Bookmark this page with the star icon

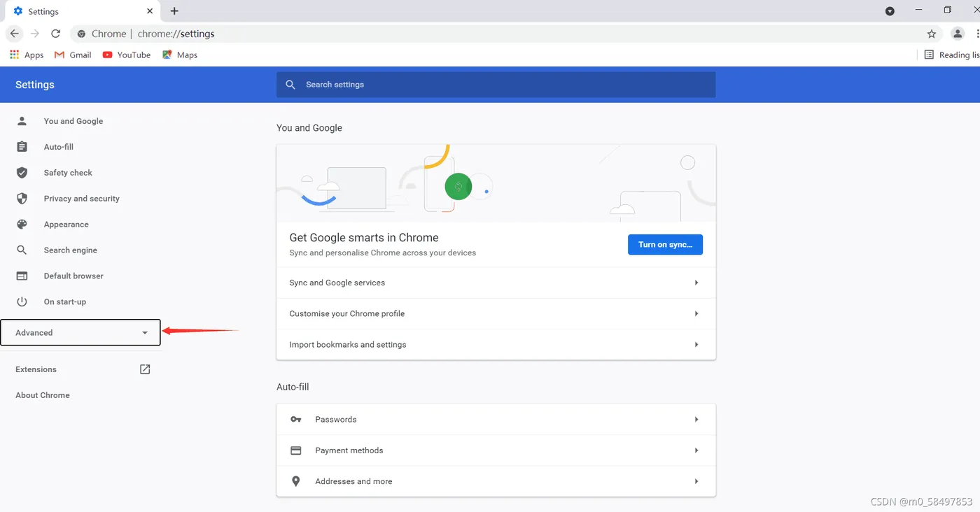point(932,34)
